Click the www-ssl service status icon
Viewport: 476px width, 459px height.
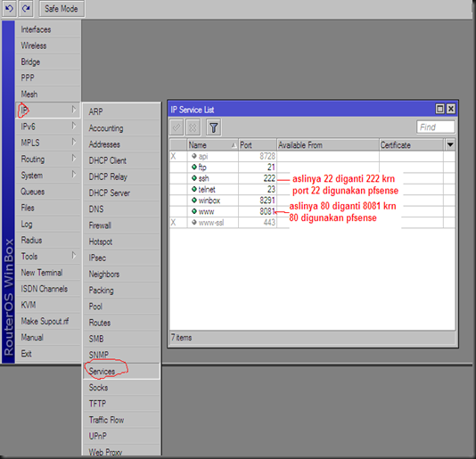(x=194, y=222)
